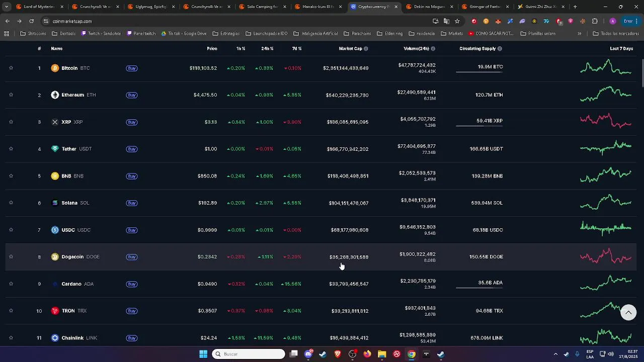Viewport: 644px width, 362px height.
Task: Click the page vertical scrollbar thumb
Action: click(642, 72)
